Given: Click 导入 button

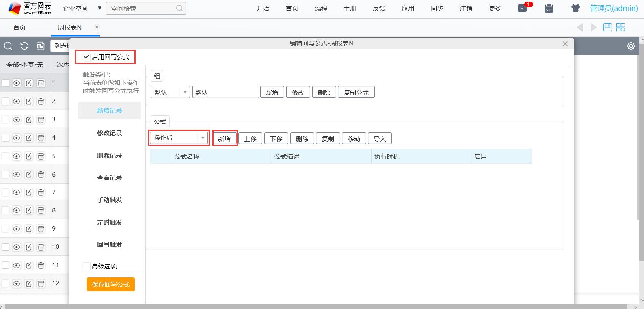Looking at the screenshot, I should [380, 138].
